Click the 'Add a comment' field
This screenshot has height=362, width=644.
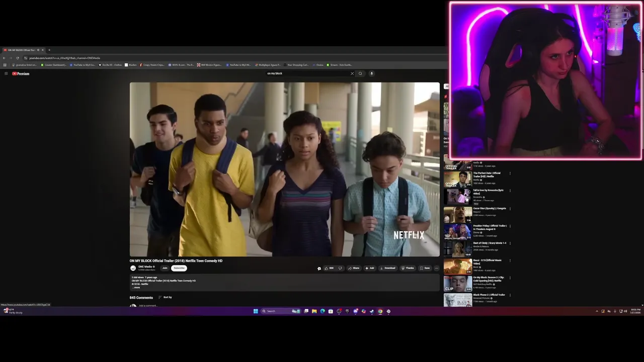148,306
